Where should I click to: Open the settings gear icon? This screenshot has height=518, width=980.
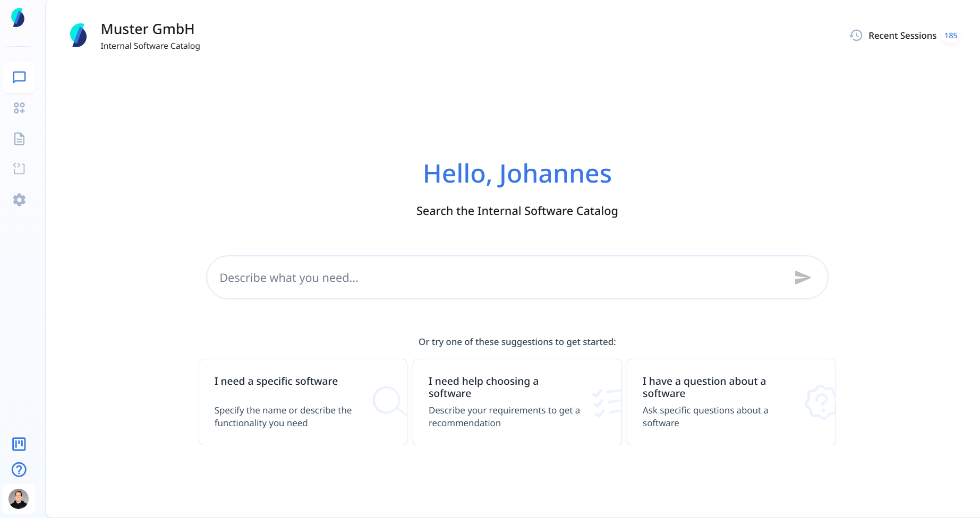(19, 200)
